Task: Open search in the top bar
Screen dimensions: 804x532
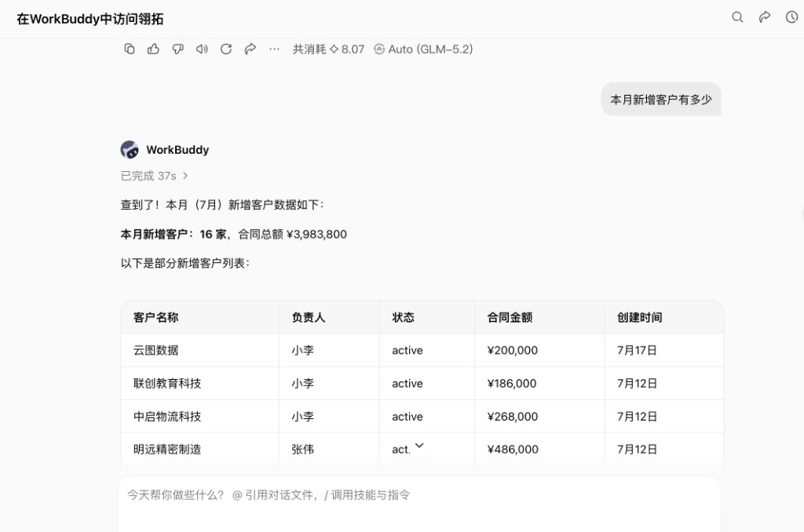Action: (x=737, y=17)
